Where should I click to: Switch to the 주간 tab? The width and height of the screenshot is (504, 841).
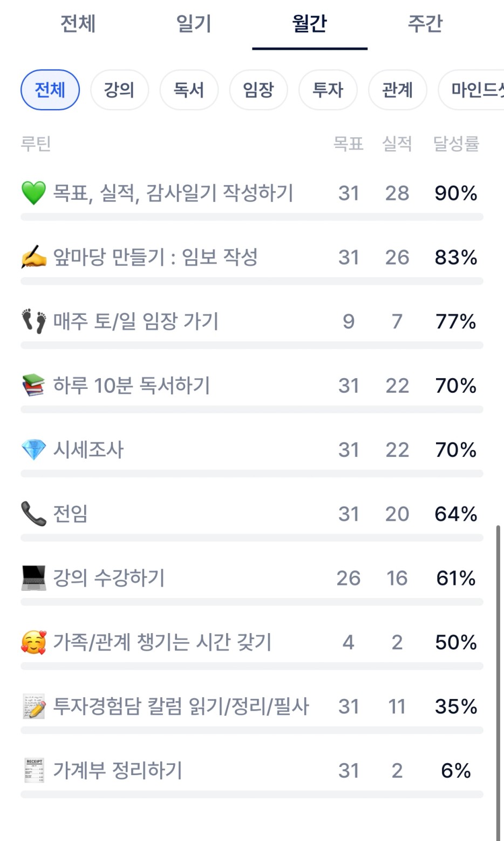pyautogui.click(x=425, y=24)
